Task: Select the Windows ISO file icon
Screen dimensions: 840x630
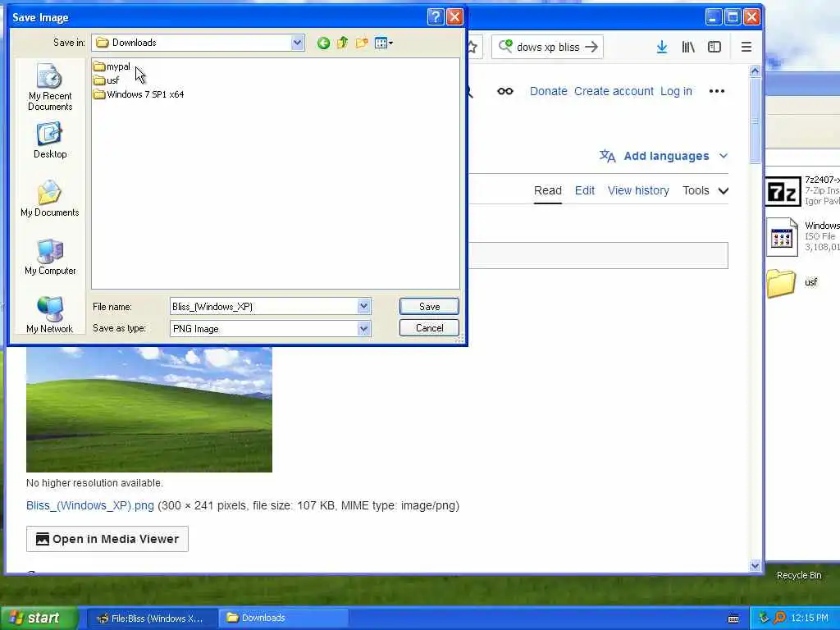Action: (782, 236)
